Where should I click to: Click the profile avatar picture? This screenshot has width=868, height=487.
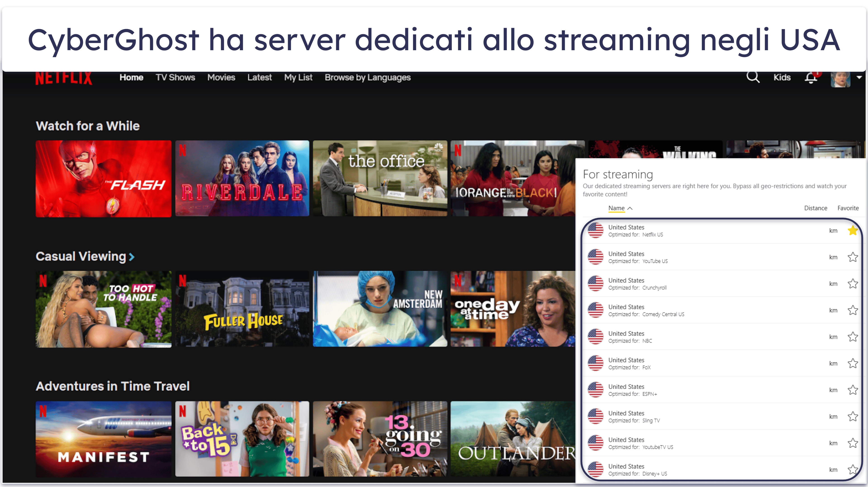point(840,79)
